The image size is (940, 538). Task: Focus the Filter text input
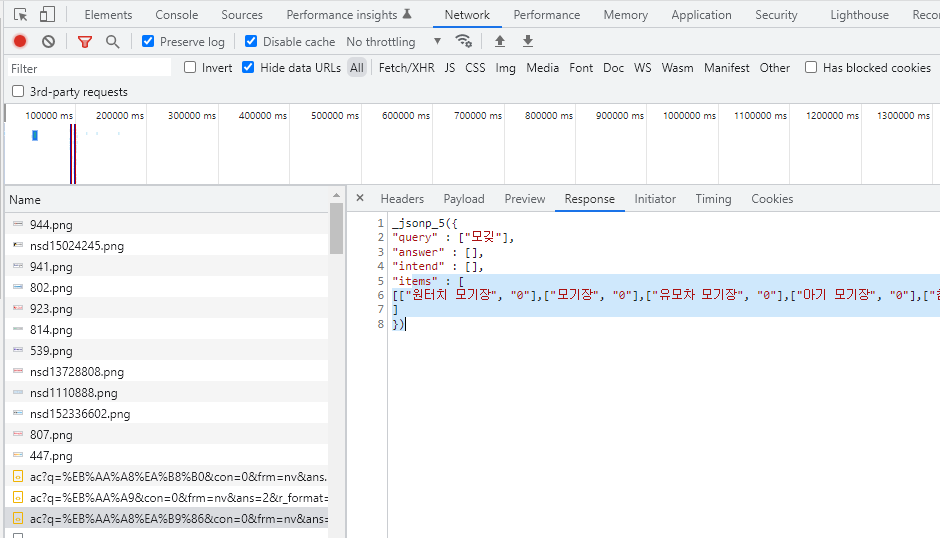[x=89, y=68]
